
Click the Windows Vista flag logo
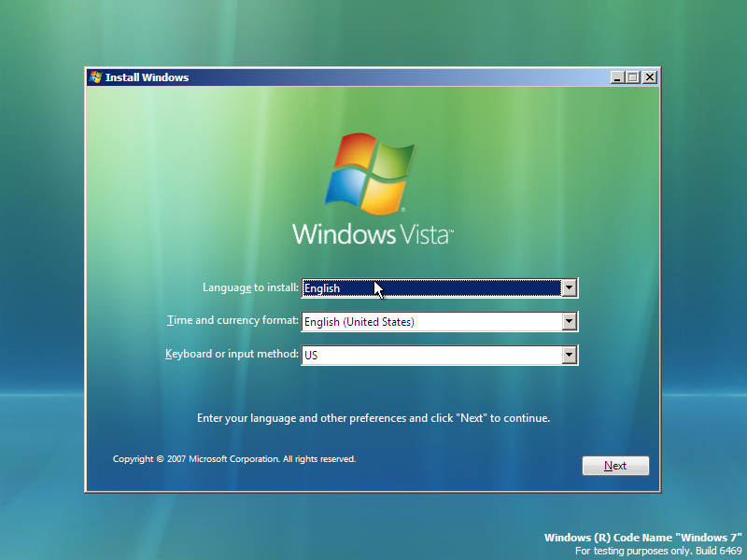click(370, 174)
